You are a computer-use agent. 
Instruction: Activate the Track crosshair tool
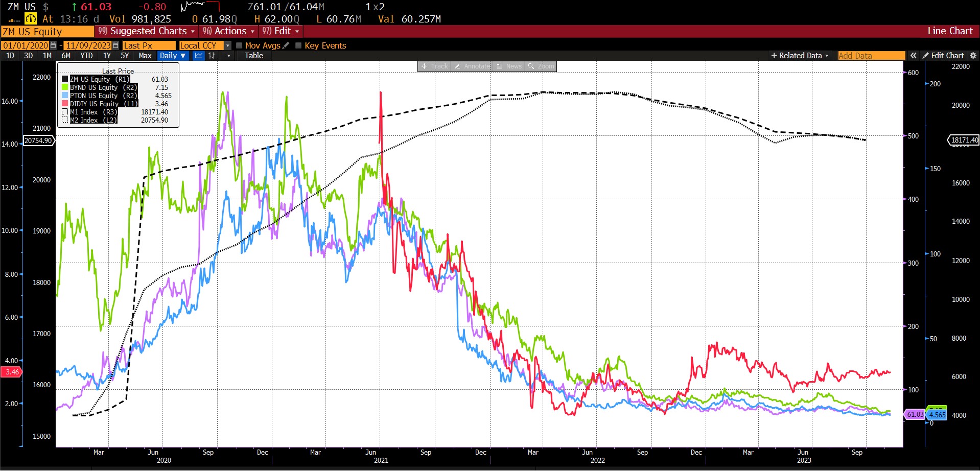[434, 66]
